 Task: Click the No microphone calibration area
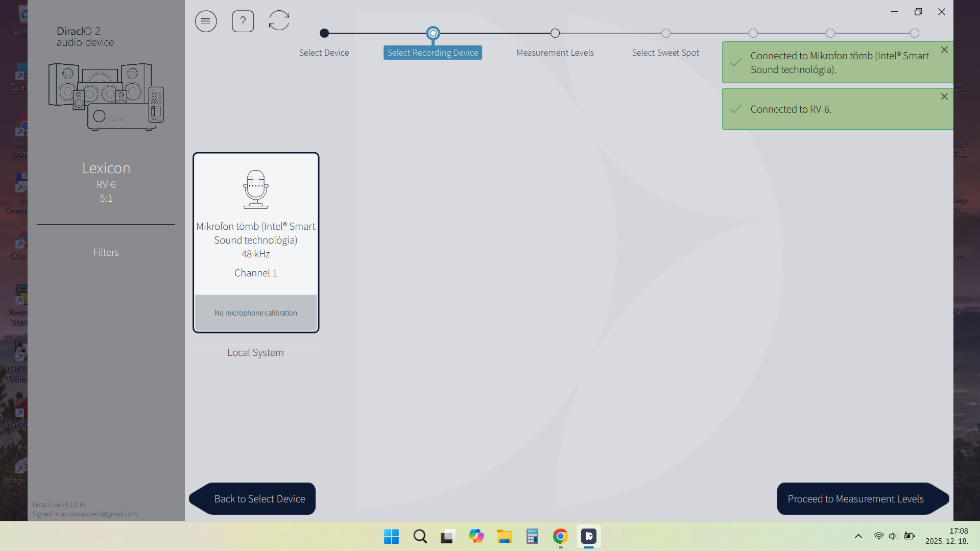click(255, 313)
